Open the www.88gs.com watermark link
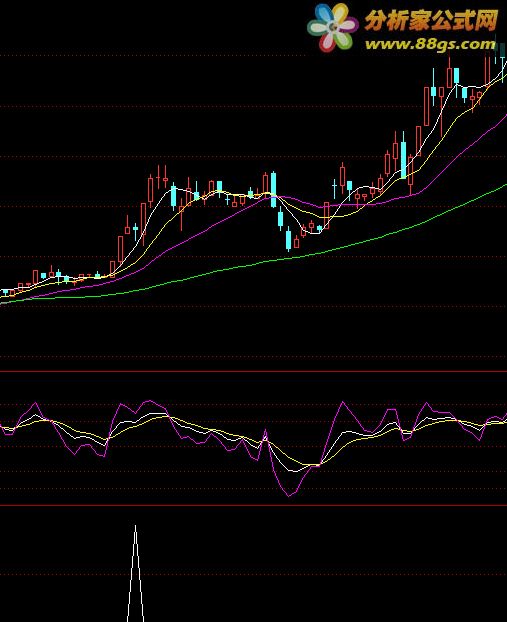The height and width of the screenshot is (622, 507). pyautogui.click(x=430, y=44)
